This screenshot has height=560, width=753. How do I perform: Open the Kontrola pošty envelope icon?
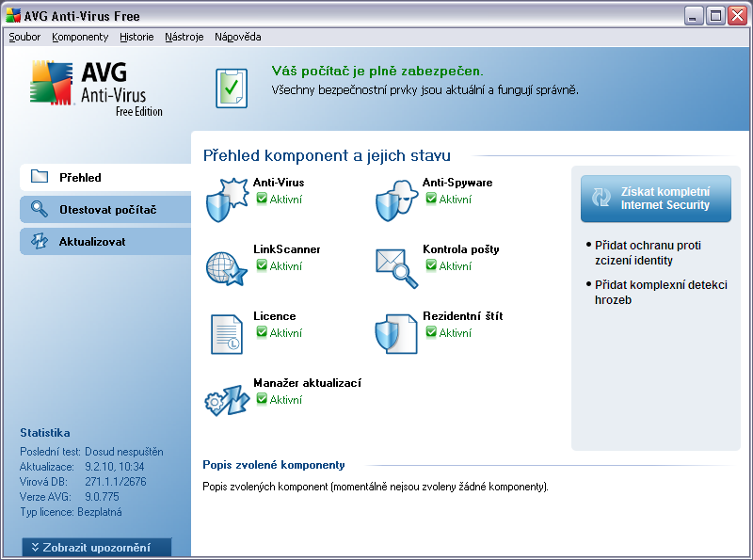[396, 268]
